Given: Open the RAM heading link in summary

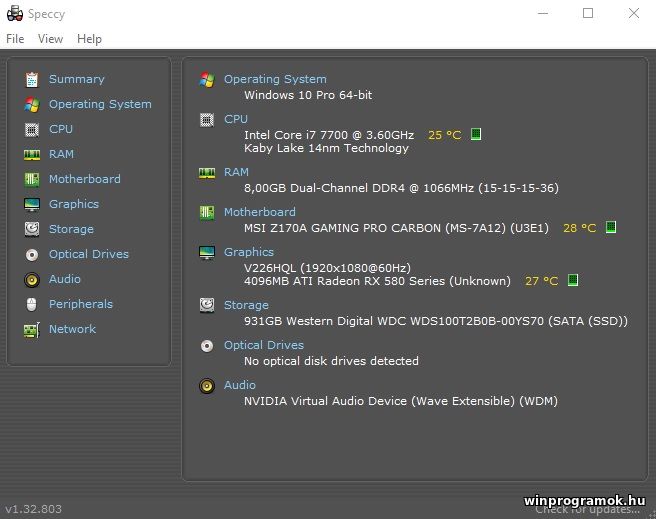Looking at the screenshot, I should click(x=236, y=172).
